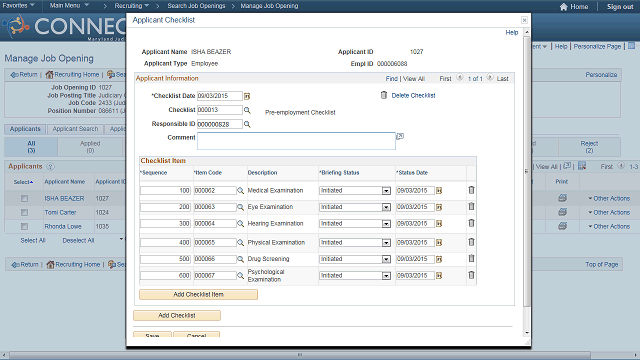Look up the Checklist ID value
The image size is (640, 360).
247,110
